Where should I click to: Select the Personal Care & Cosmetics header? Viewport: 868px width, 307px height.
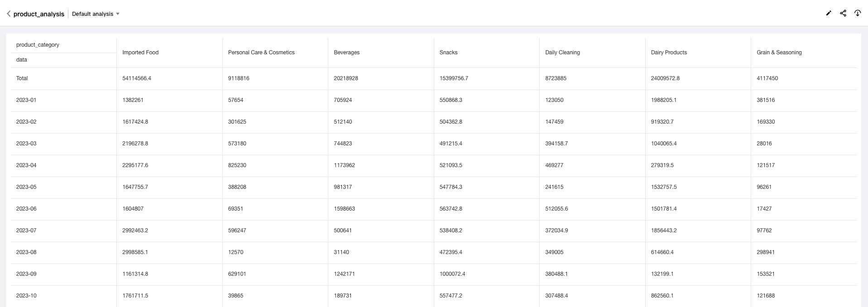point(261,53)
